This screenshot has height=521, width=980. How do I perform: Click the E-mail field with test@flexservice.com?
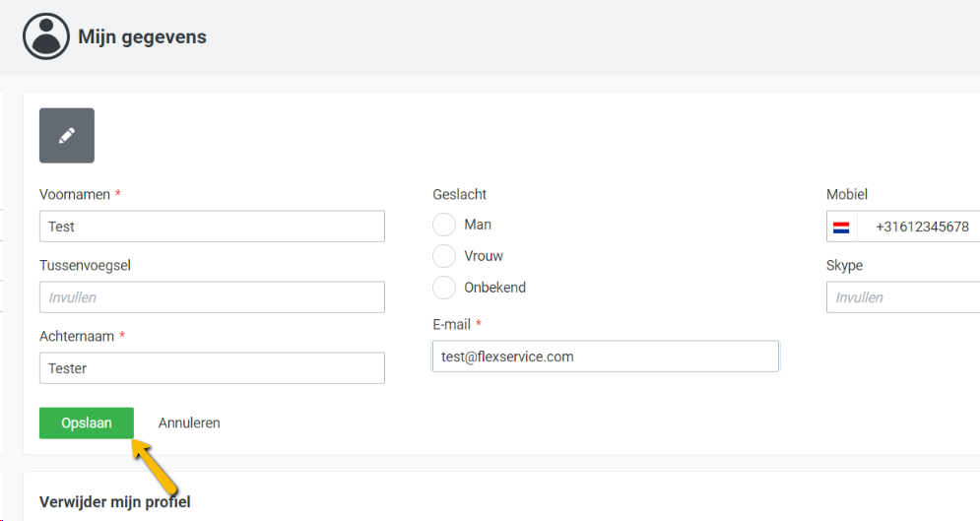[x=605, y=357]
